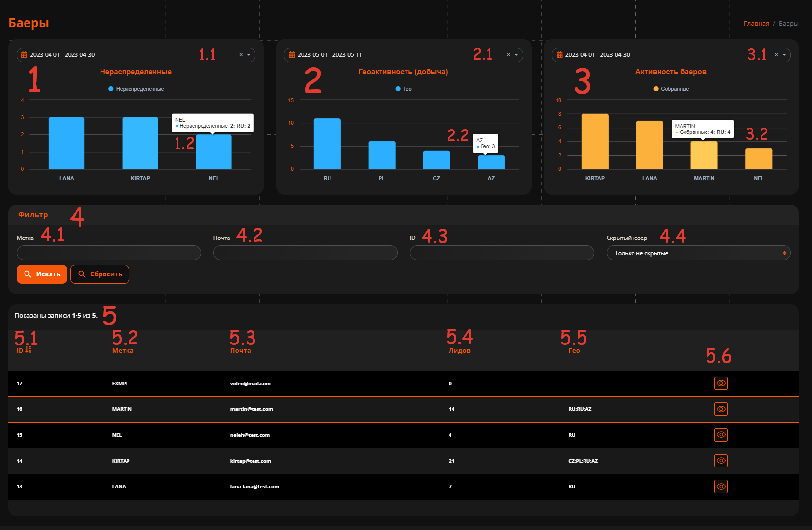Viewport: 812px width, 530px height.
Task: Select email video@mail.com cell
Action: pos(250,384)
